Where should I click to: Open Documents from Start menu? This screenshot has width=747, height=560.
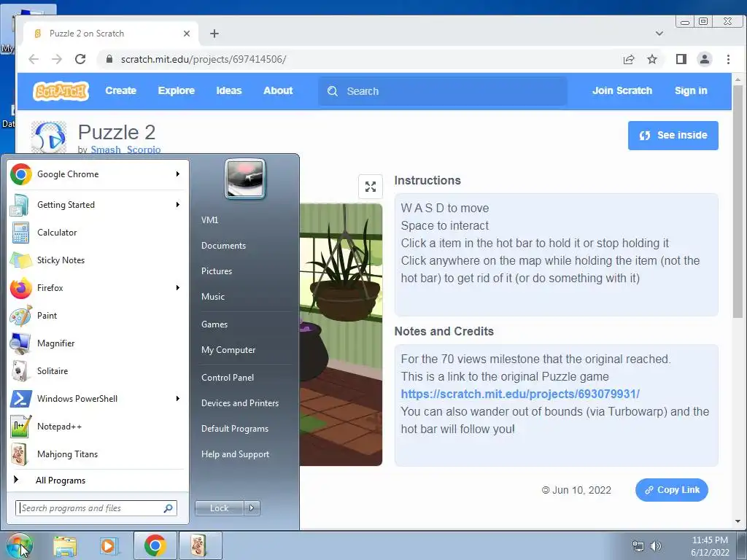tap(223, 246)
